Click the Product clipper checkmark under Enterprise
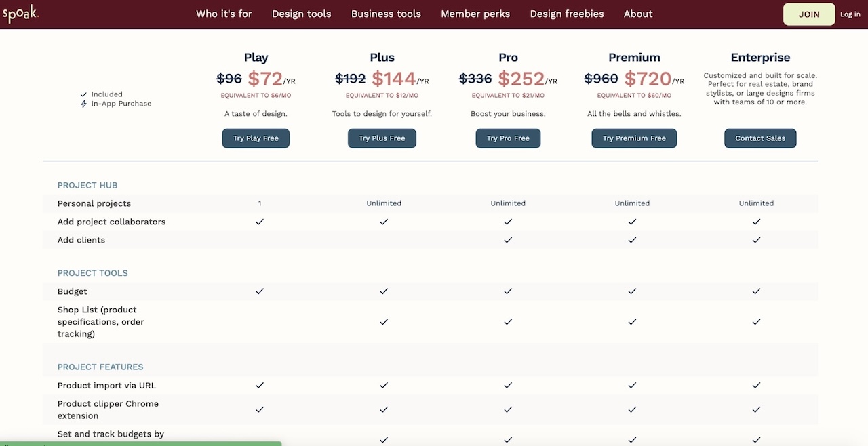The width and height of the screenshot is (868, 446). click(756, 409)
